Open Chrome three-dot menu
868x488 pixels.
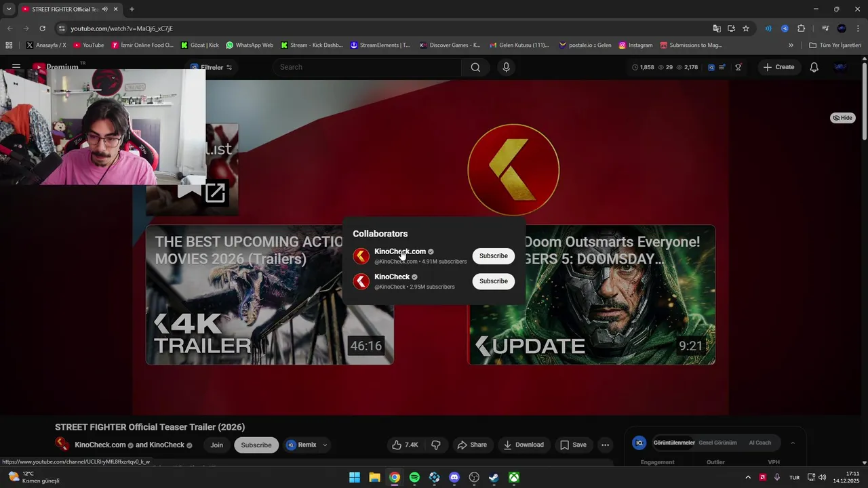857,28
